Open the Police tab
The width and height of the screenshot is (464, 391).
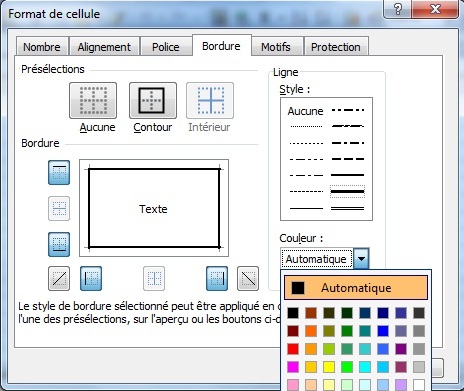pyautogui.click(x=166, y=47)
